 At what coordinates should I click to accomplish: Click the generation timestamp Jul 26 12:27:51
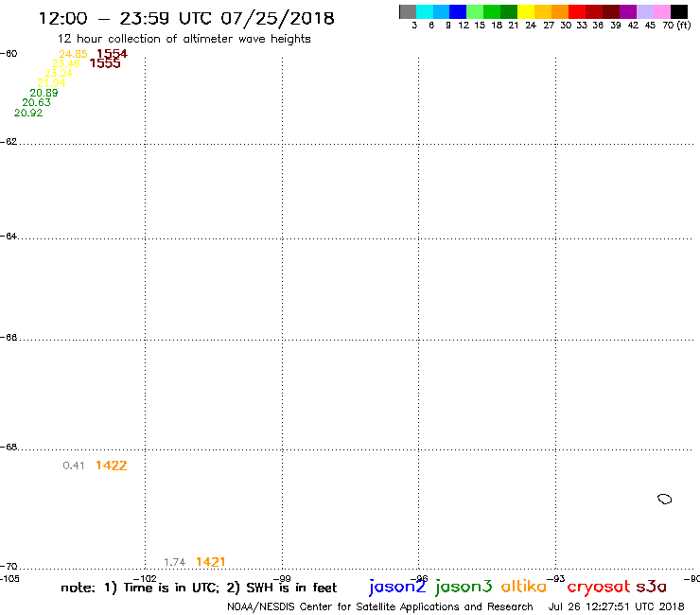coord(616,607)
